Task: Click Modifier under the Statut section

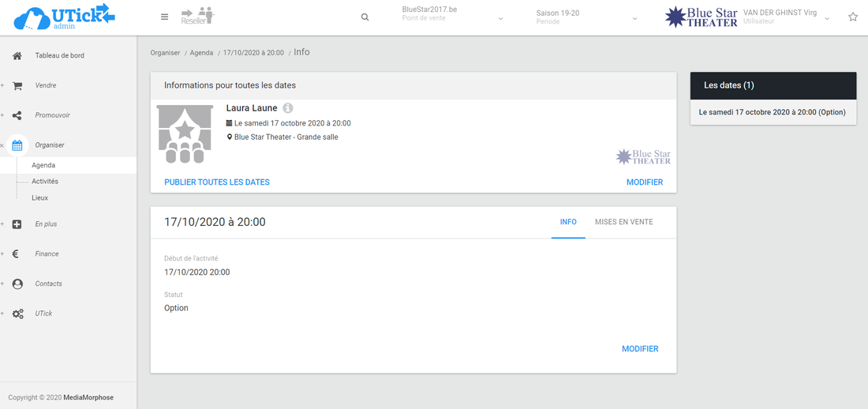Action: point(640,349)
